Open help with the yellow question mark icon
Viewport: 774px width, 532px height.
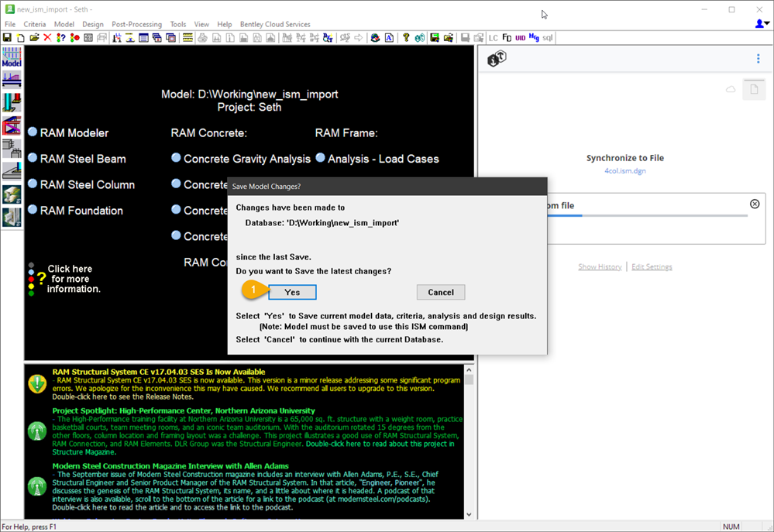coord(406,37)
